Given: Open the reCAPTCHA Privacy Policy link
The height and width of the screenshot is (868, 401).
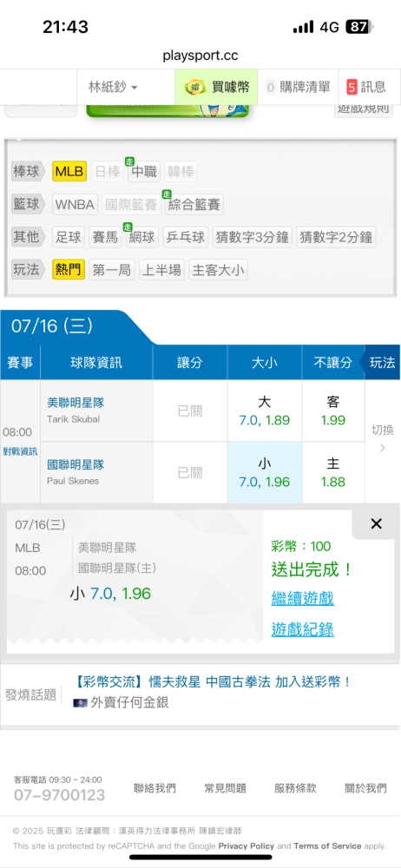Looking at the screenshot, I should [x=246, y=845].
